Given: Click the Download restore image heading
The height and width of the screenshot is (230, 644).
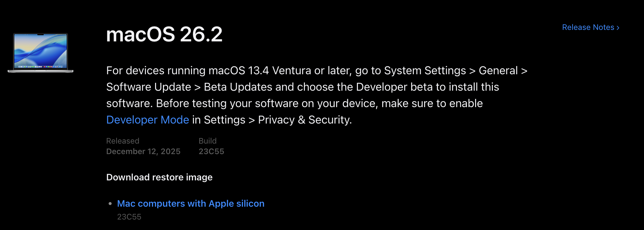Looking at the screenshot, I should (x=159, y=177).
